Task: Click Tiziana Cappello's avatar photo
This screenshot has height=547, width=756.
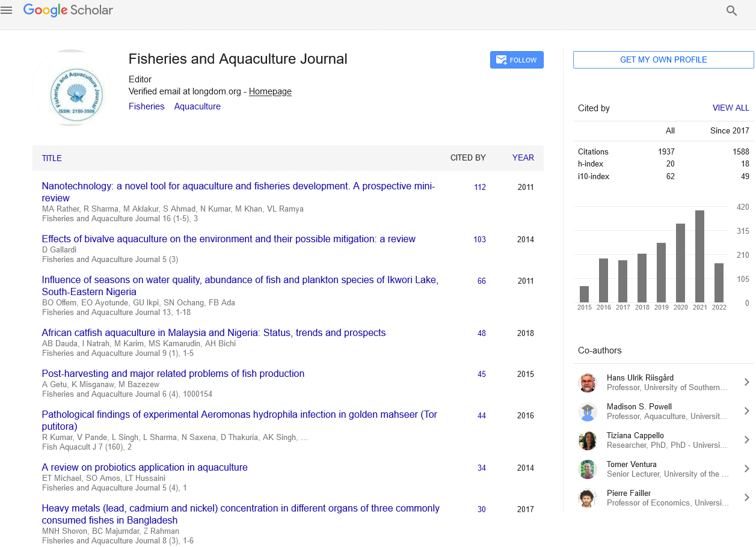Action: (x=587, y=441)
